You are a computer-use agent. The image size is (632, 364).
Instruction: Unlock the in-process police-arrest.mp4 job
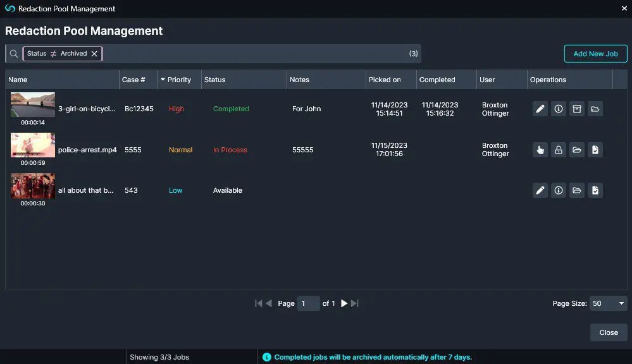pyautogui.click(x=558, y=150)
